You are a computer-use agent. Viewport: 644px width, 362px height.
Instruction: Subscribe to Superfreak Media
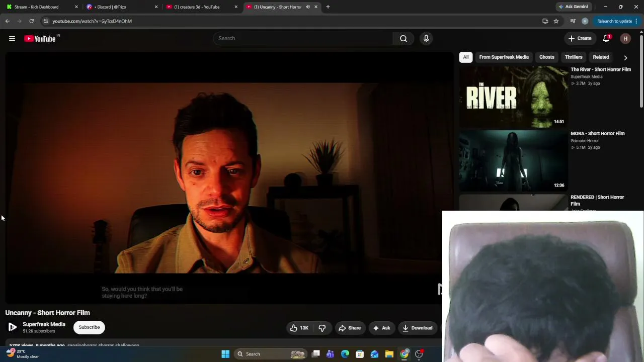click(89, 327)
